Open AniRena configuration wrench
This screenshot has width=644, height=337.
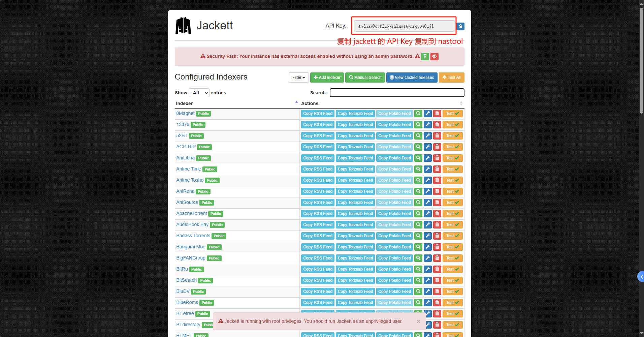click(427, 191)
